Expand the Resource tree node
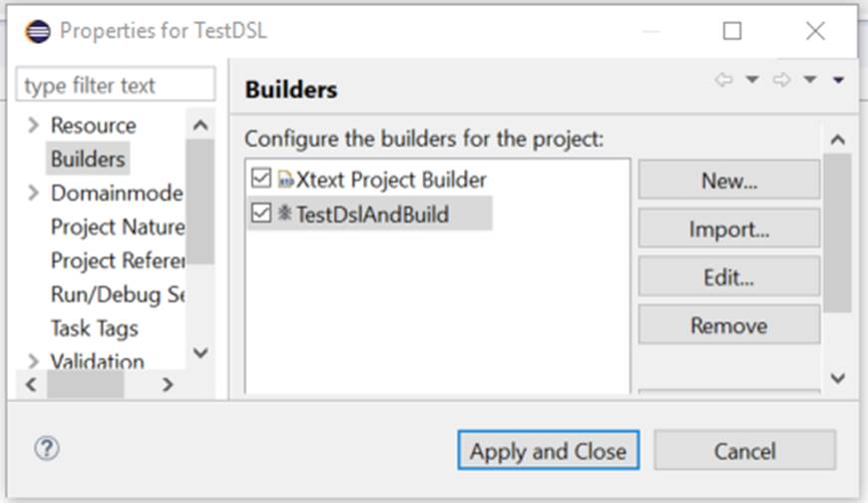 point(34,126)
